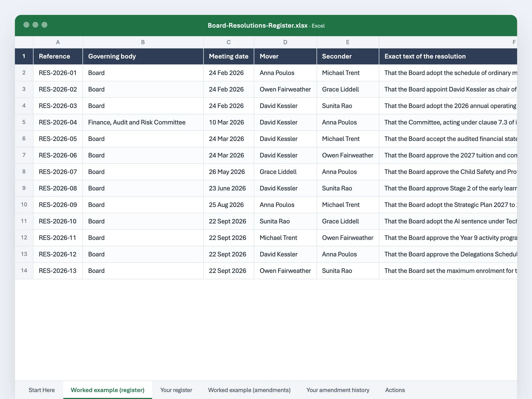Click the Mover header cell
532x399 pixels.
pos(285,56)
